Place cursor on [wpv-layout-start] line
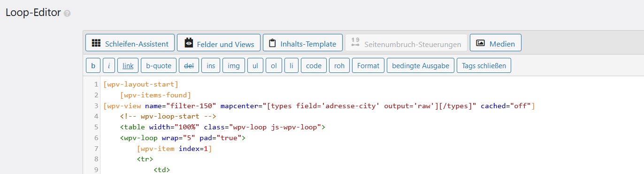Screen dimensions: 644x174 [x=141, y=85]
